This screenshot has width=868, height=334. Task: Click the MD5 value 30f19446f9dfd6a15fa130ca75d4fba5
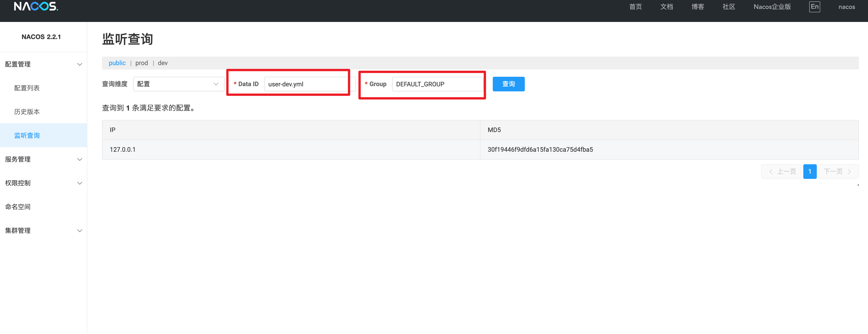[x=540, y=149]
